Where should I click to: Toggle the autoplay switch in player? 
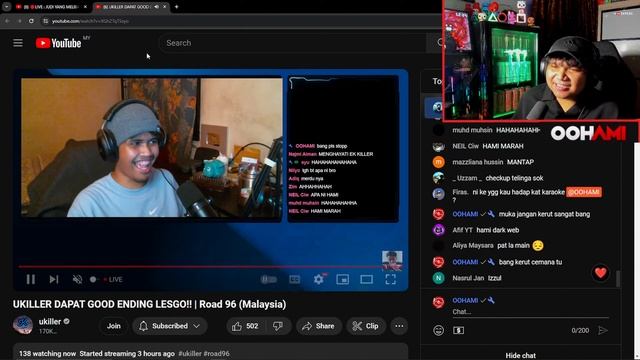click(x=269, y=280)
